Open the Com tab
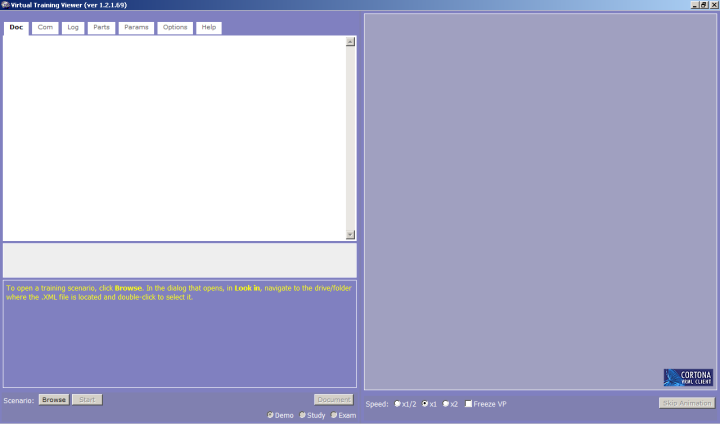 (x=45, y=28)
